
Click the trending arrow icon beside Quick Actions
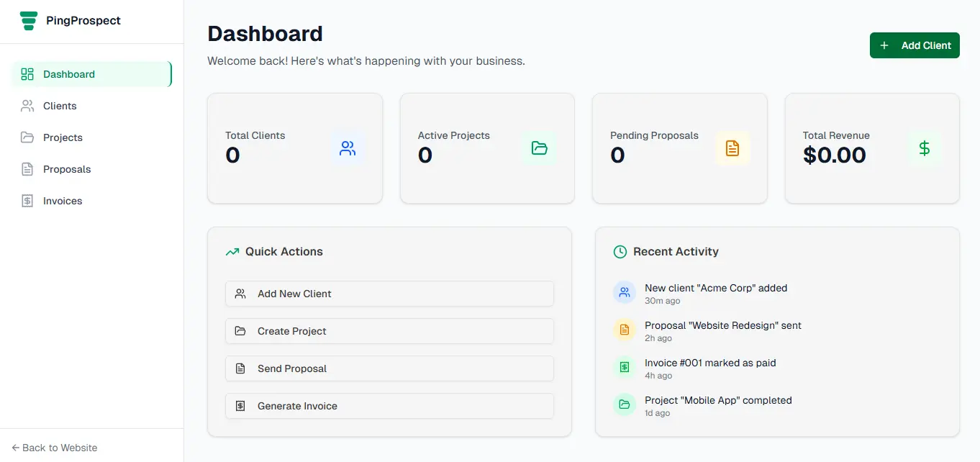point(232,251)
